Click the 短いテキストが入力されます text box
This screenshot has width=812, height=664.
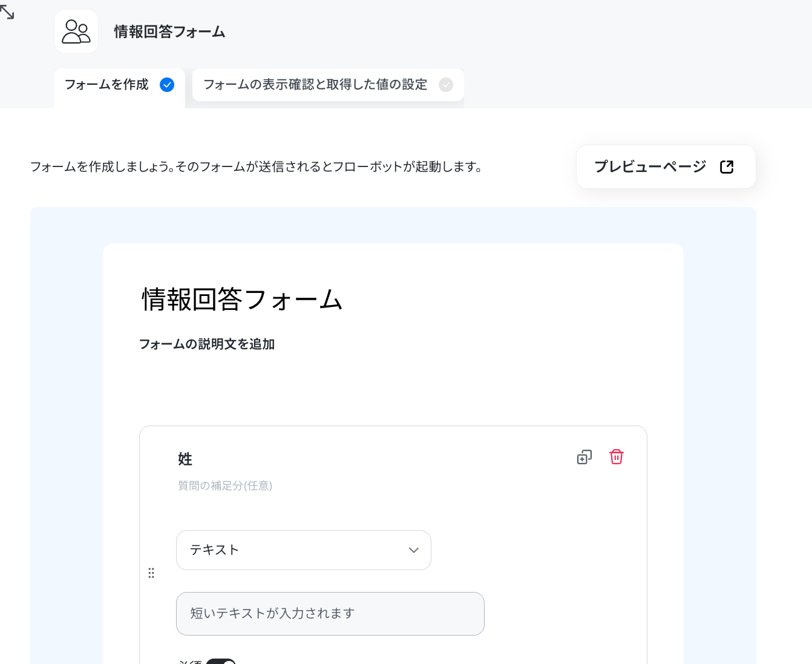click(x=330, y=614)
